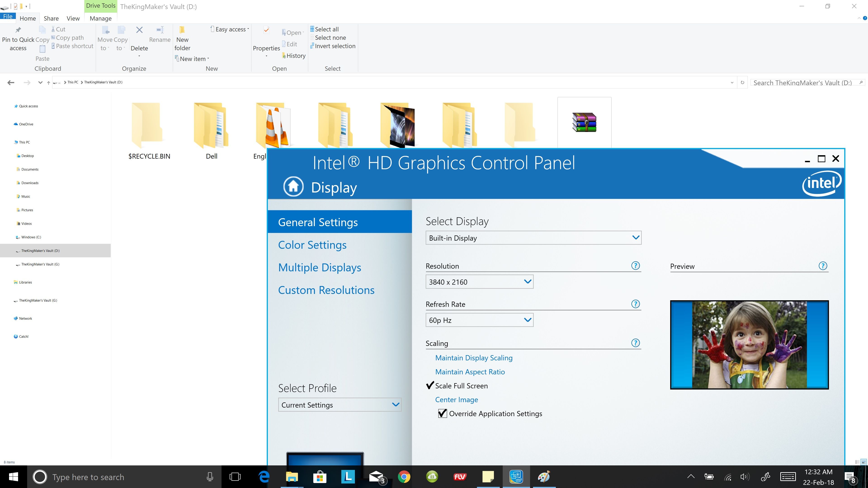The image size is (868, 488).
Task: Click the Delete icon in Organize group
Action: click(139, 30)
